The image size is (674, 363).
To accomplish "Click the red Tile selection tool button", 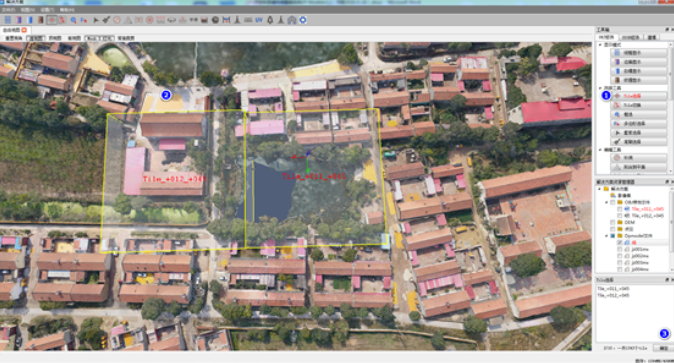I will (x=640, y=96).
